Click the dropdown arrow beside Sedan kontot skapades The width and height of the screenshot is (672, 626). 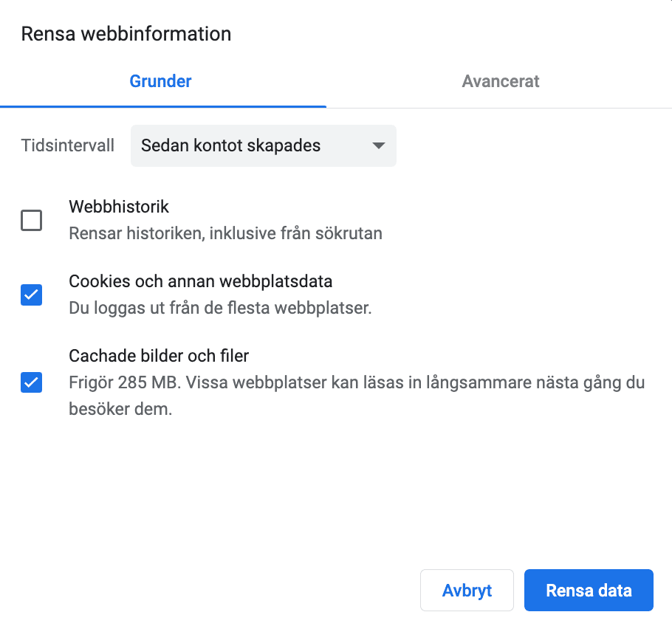379,145
